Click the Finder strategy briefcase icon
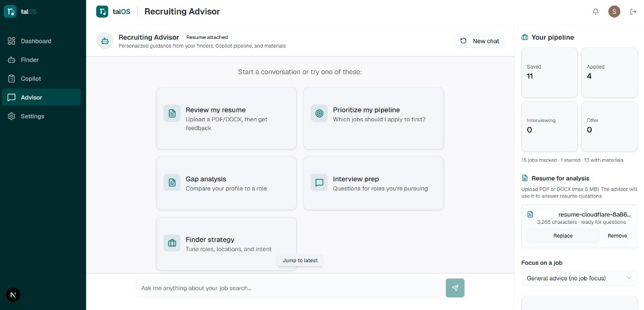The image size is (644, 310). 172,243
